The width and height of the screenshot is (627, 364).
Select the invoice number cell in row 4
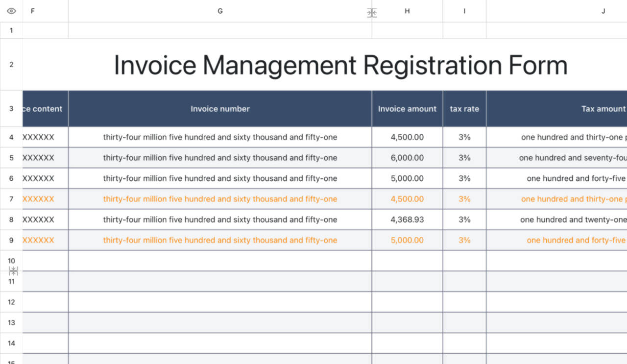point(220,137)
